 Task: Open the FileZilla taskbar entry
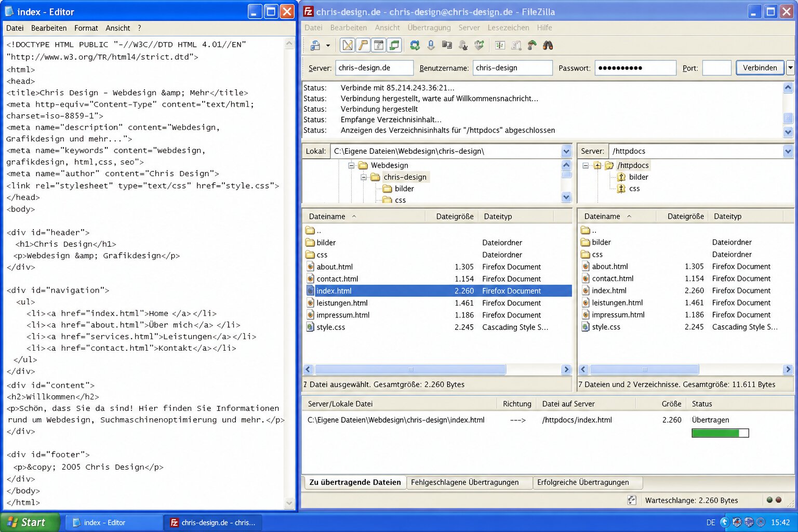[x=213, y=522]
